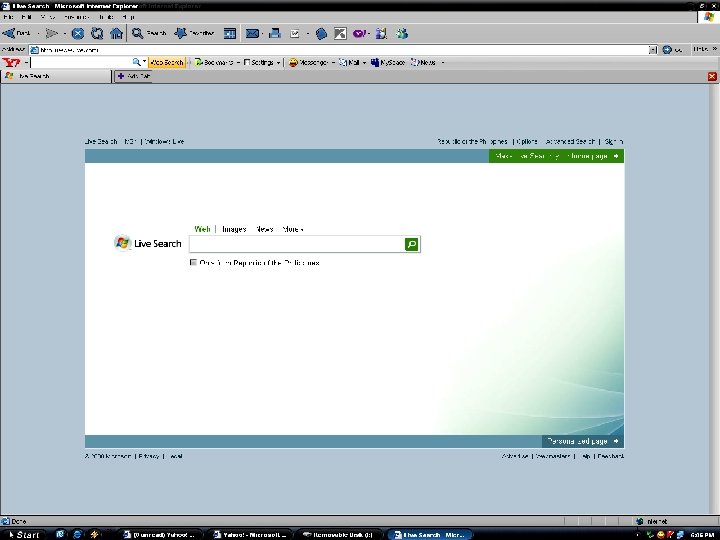Expand the Bookmarks dropdown arrow
This screenshot has width=720, height=540.
pyautogui.click(x=238, y=62)
